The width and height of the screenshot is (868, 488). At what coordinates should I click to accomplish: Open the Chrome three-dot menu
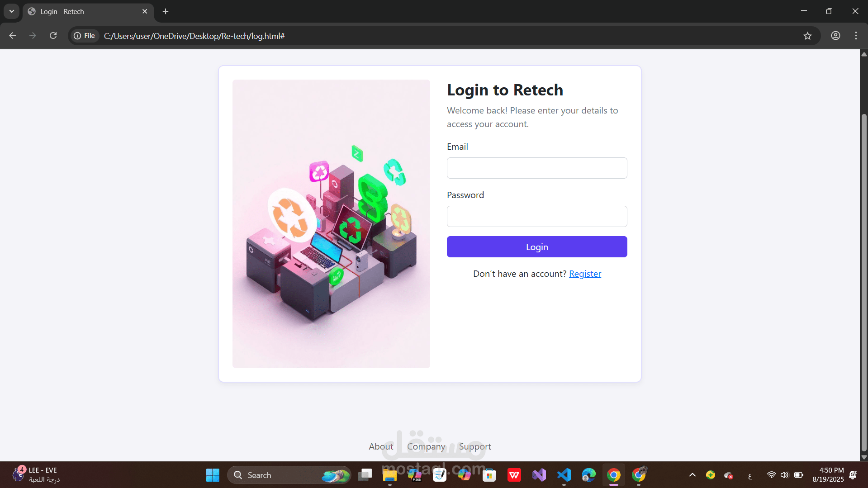point(856,36)
